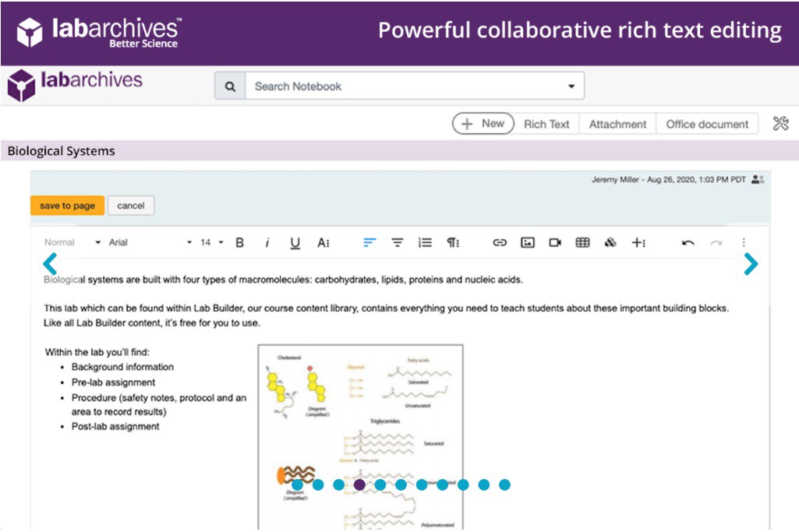Viewport: 799px width, 532px height.
Task: Open the tools wrench icon
Action: (780, 124)
